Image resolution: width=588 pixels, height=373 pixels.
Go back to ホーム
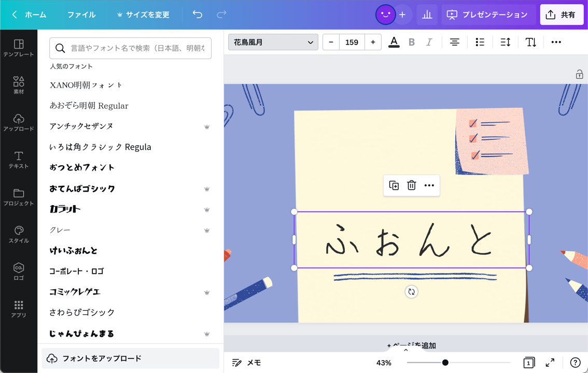29,15
